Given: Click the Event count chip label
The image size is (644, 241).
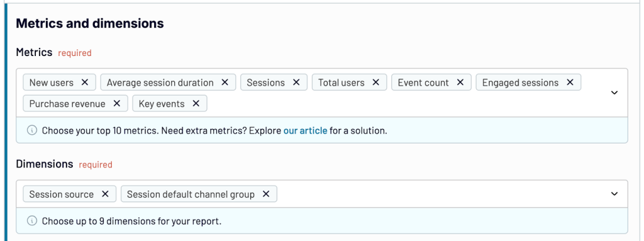Looking at the screenshot, I should [423, 82].
